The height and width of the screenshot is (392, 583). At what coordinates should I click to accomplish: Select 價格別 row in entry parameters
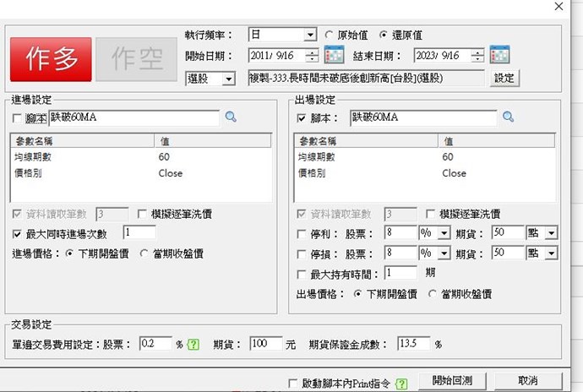pos(141,173)
